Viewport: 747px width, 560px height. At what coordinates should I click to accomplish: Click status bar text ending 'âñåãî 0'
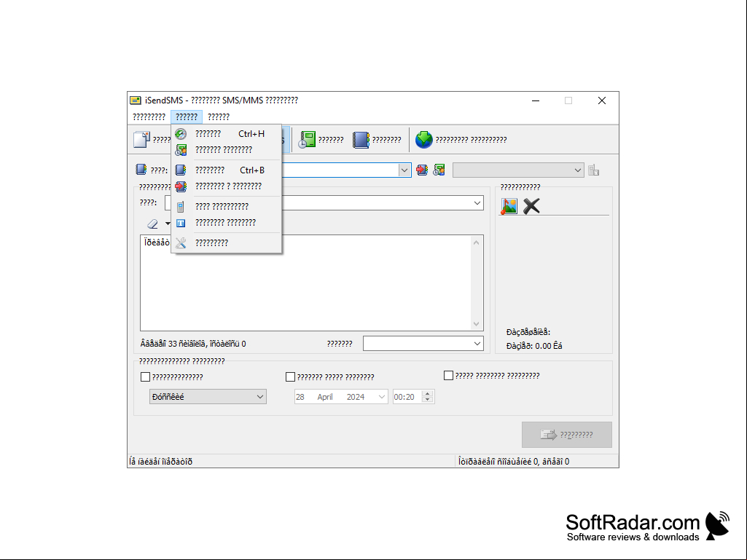(514, 461)
